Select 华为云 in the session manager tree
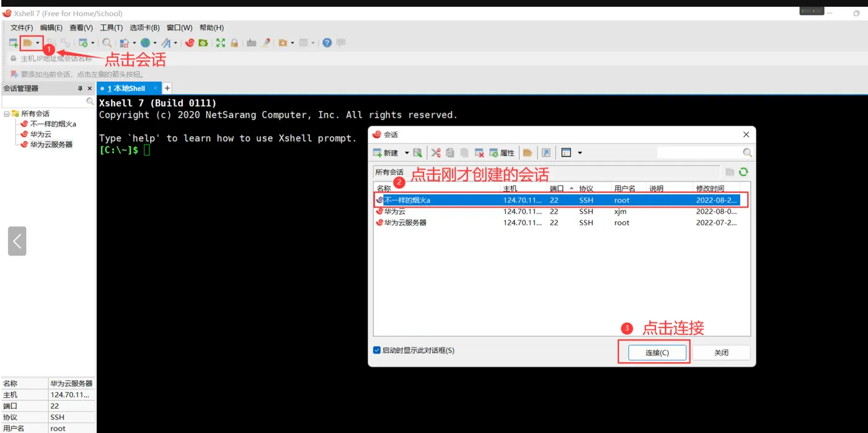Screen dimensions: 868x433 pyautogui.click(x=41, y=134)
